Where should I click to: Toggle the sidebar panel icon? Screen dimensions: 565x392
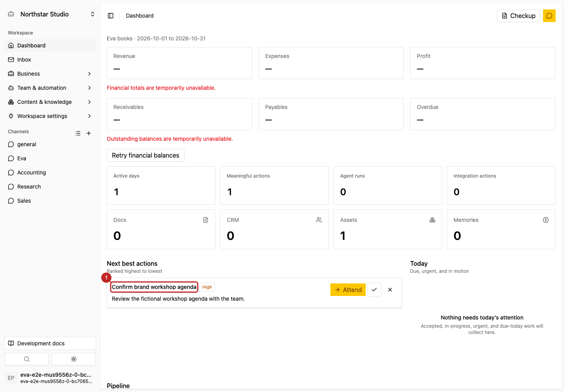coord(111,16)
